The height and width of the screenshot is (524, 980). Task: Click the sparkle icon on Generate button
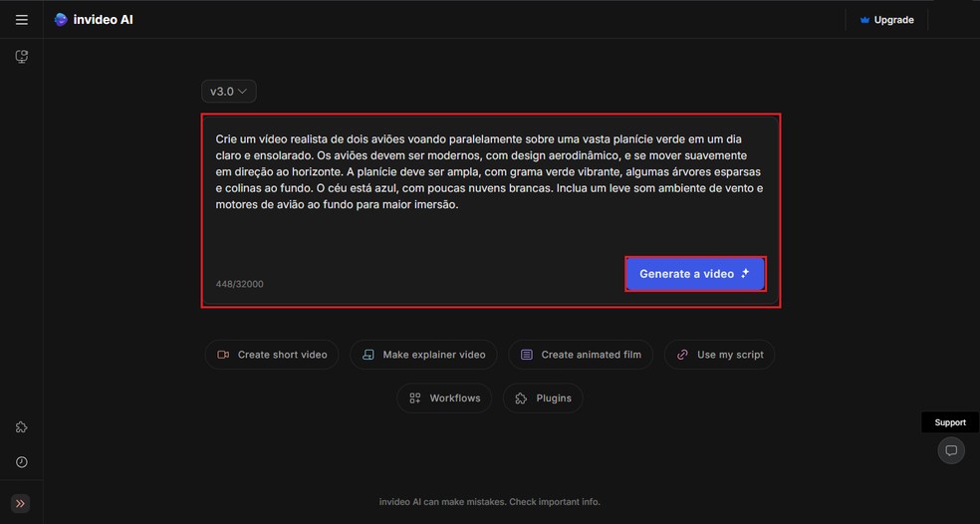coord(745,273)
